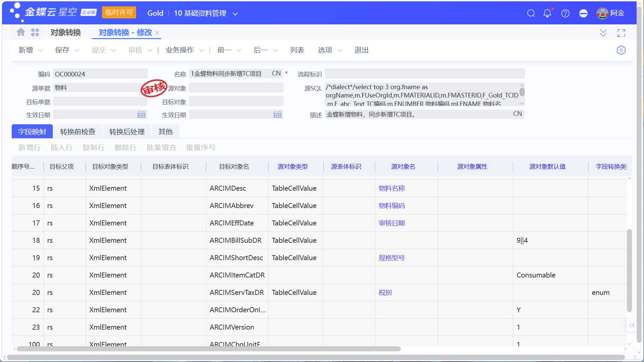Expand the 业务操作 dropdown arrow
This screenshot has height=362, width=644.
[x=201, y=50]
